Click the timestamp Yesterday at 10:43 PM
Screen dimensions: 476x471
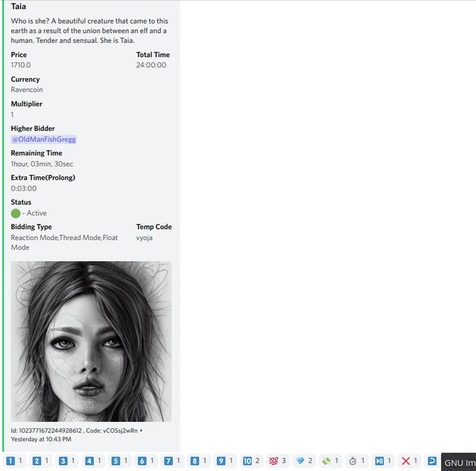tap(41, 439)
